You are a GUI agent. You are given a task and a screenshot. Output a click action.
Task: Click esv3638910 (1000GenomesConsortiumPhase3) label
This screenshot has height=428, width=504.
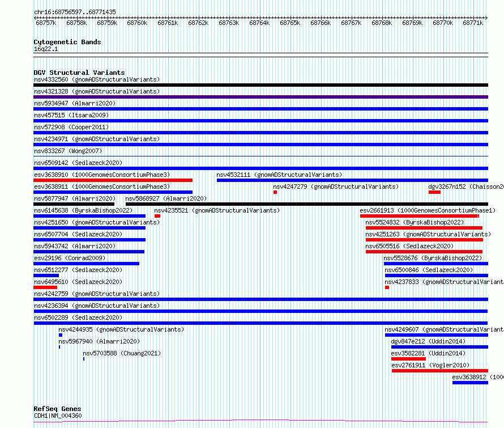point(102,175)
